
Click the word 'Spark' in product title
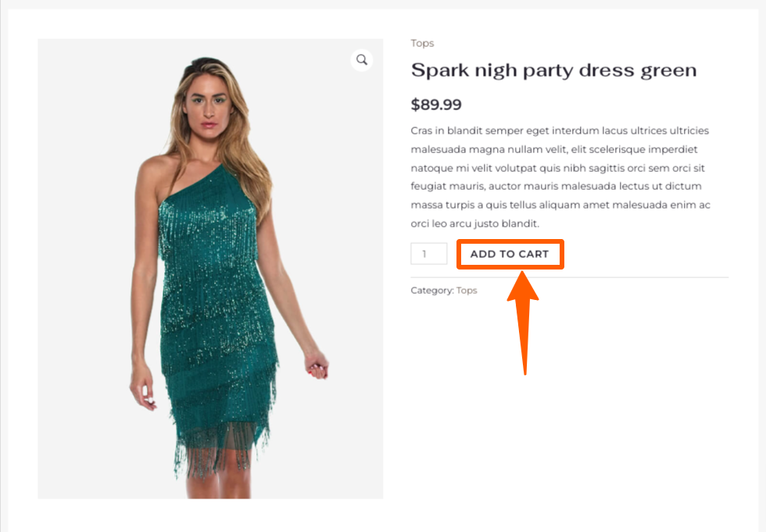point(440,70)
